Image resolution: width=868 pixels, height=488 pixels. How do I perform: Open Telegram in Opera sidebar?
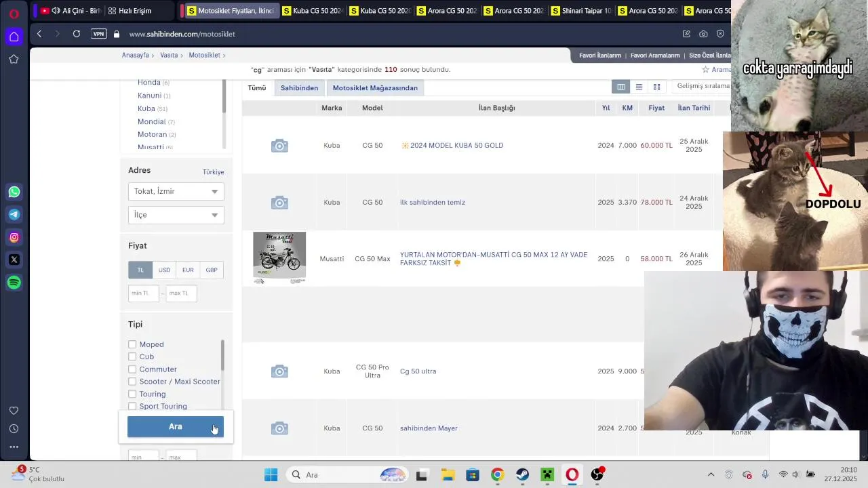click(x=14, y=214)
